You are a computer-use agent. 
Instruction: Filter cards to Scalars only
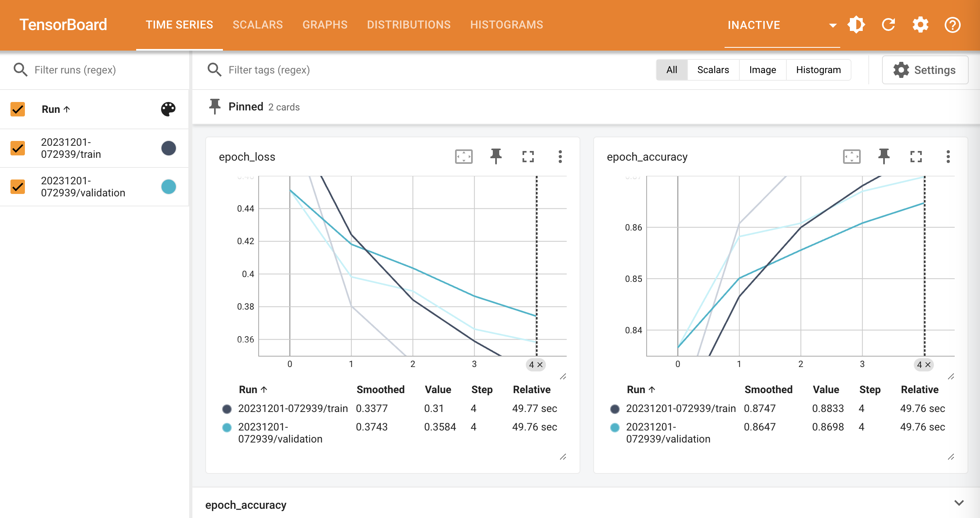(x=713, y=70)
